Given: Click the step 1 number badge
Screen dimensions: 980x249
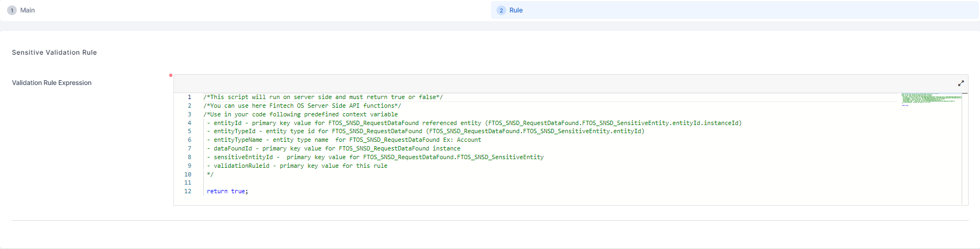Looking at the screenshot, I should click(12, 10).
